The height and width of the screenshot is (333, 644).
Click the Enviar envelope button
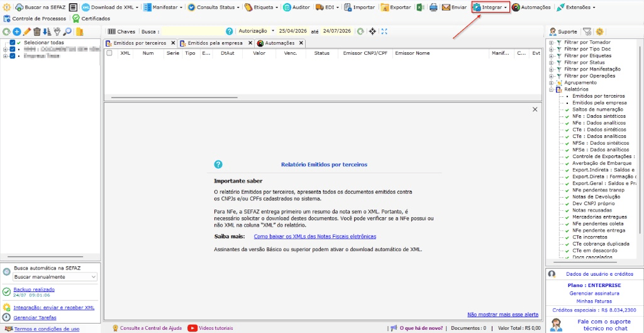coord(454,8)
